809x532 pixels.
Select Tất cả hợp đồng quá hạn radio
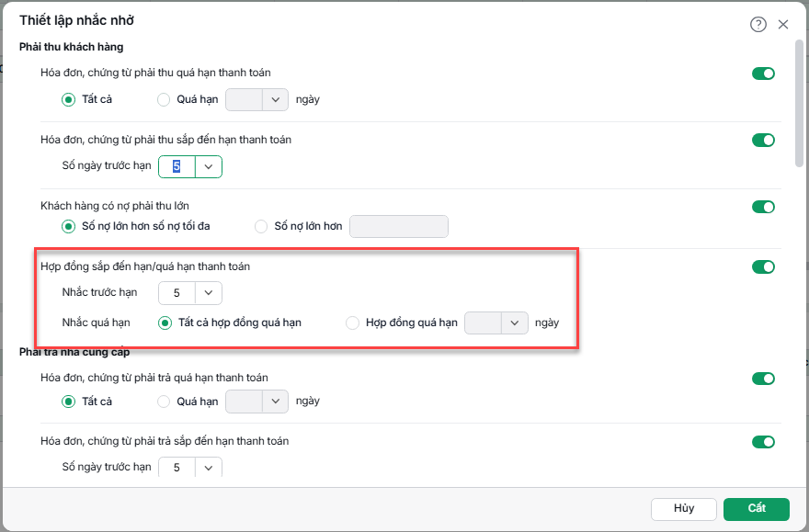[x=165, y=323]
